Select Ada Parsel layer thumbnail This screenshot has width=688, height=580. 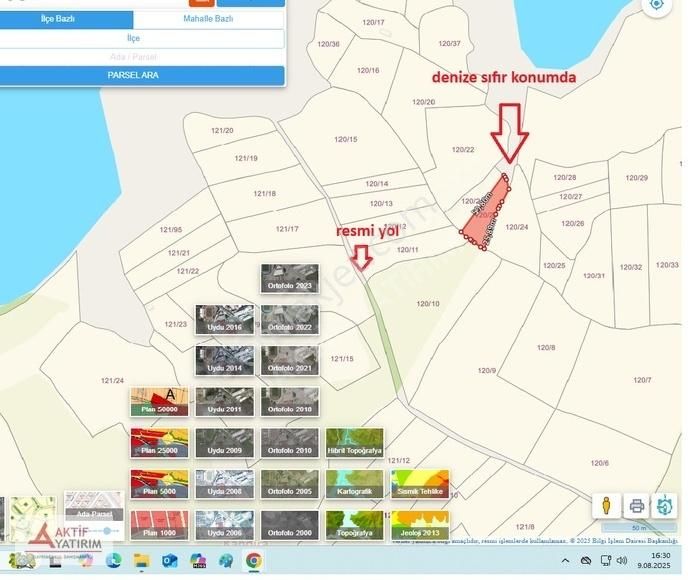pyautogui.click(x=94, y=506)
